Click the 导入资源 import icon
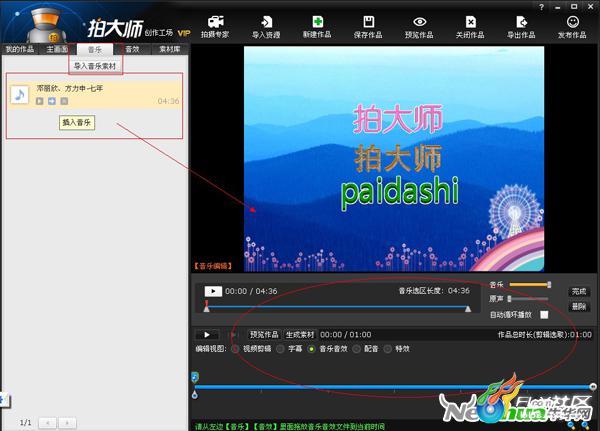Viewport: 600px width, 431px height. click(266, 27)
